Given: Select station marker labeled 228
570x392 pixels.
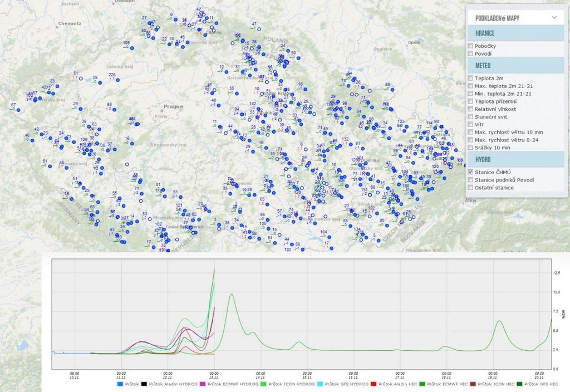Looking at the screenshot, I should (x=118, y=80).
